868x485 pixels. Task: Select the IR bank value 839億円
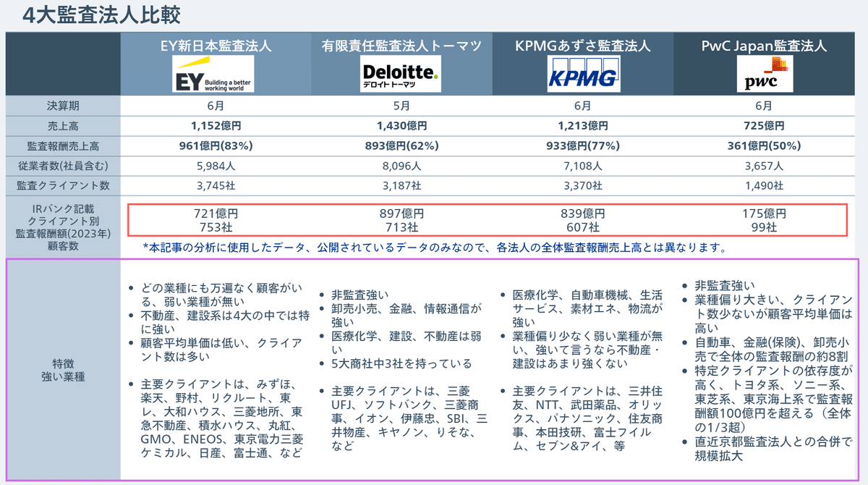click(583, 214)
